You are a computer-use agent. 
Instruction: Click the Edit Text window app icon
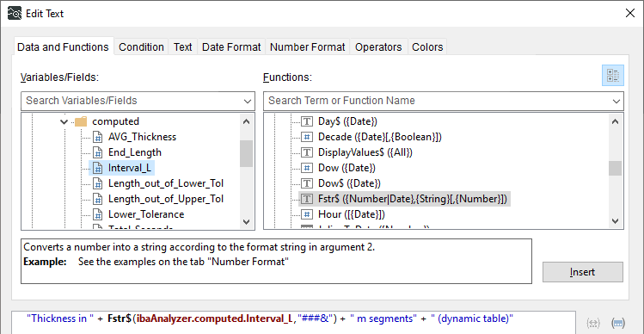point(14,13)
